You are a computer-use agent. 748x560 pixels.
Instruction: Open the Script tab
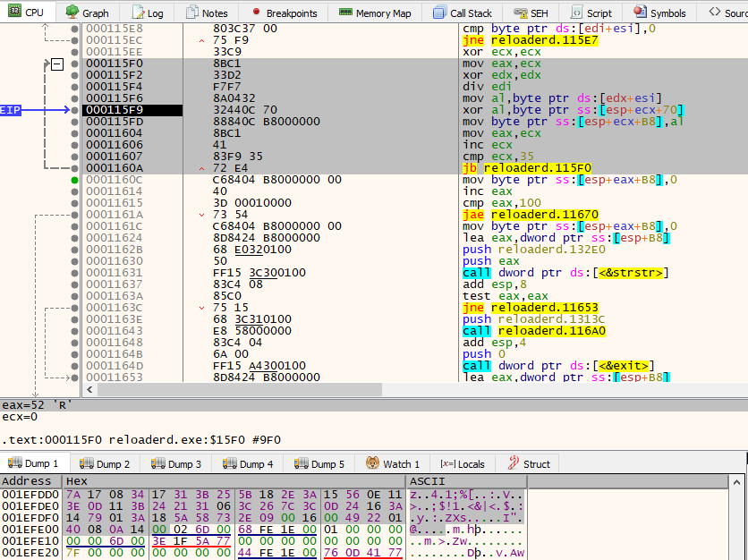(x=591, y=13)
